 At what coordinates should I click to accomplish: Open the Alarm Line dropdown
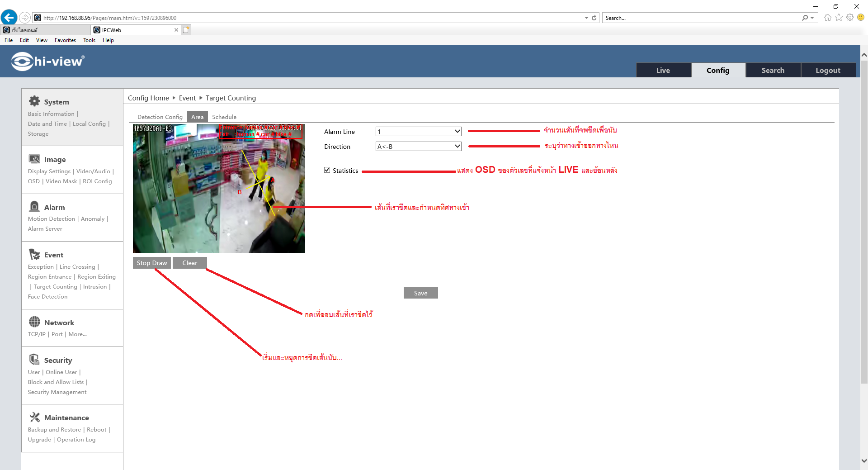coord(418,132)
